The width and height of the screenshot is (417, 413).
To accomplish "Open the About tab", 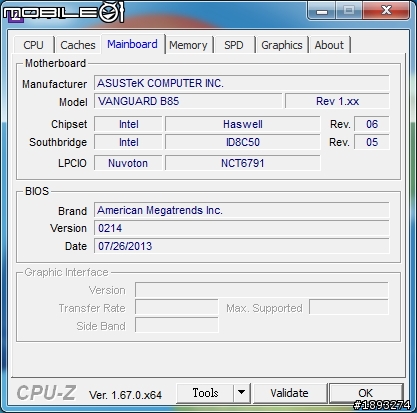I will [329, 45].
